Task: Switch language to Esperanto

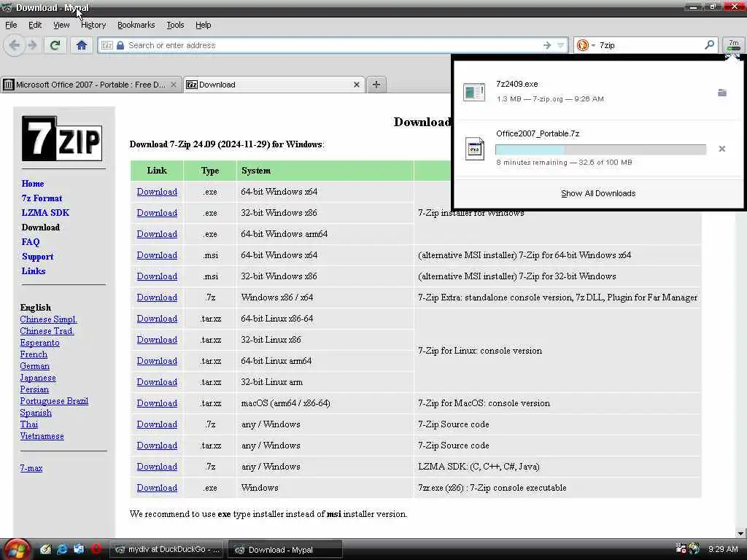Action: click(39, 343)
